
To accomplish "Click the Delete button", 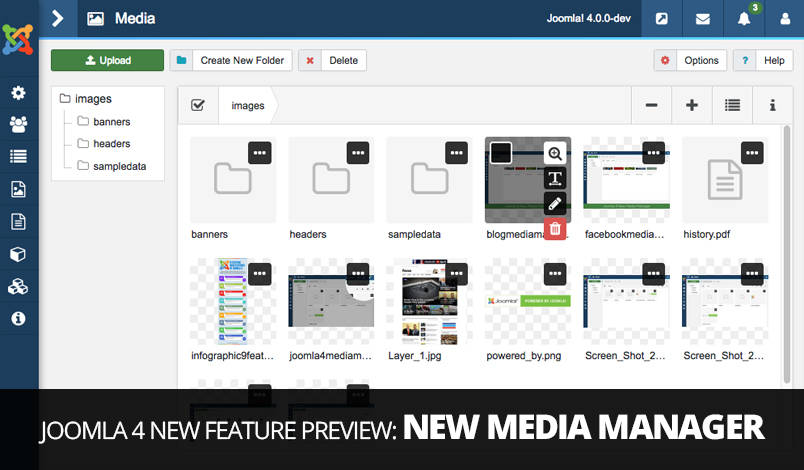I will 332,60.
